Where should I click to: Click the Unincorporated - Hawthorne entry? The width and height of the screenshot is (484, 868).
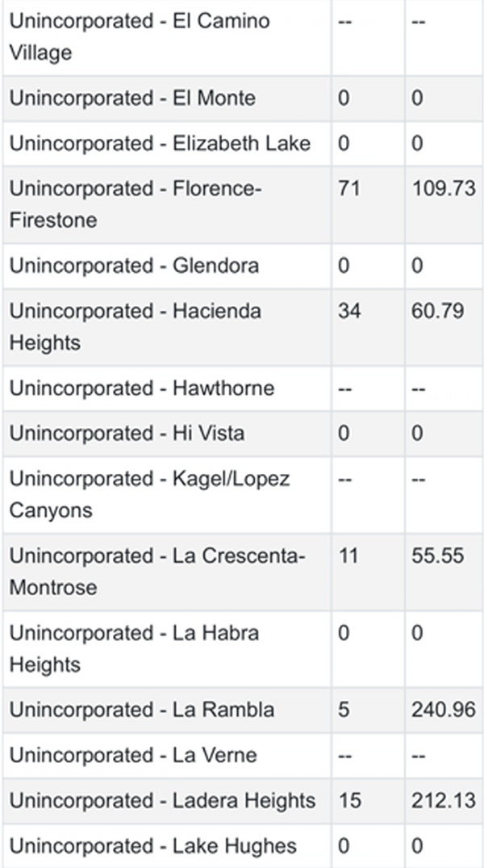pyautogui.click(x=142, y=388)
